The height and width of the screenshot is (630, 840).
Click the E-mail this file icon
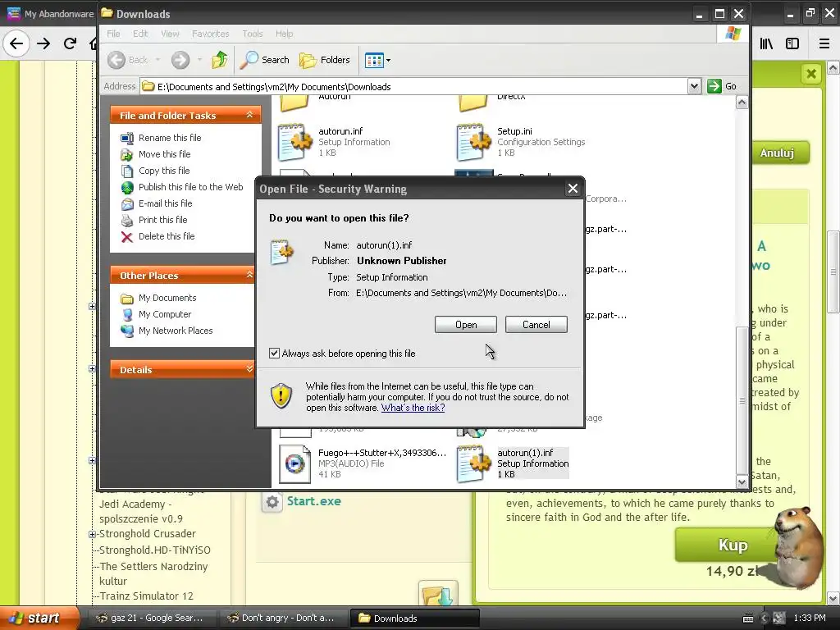[127, 204]
